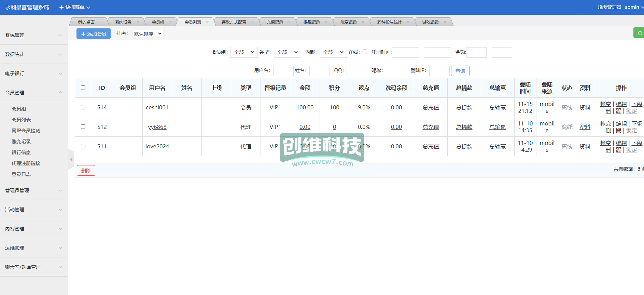Click 帐变 link in yy6868 row
This screenshot has height=295, width=644.
pos(606,123)
